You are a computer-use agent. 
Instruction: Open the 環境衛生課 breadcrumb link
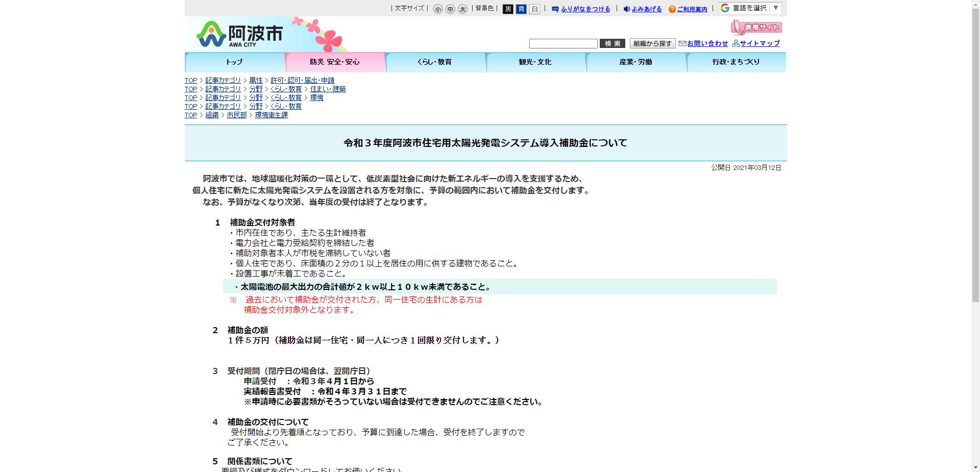(271, 115)
